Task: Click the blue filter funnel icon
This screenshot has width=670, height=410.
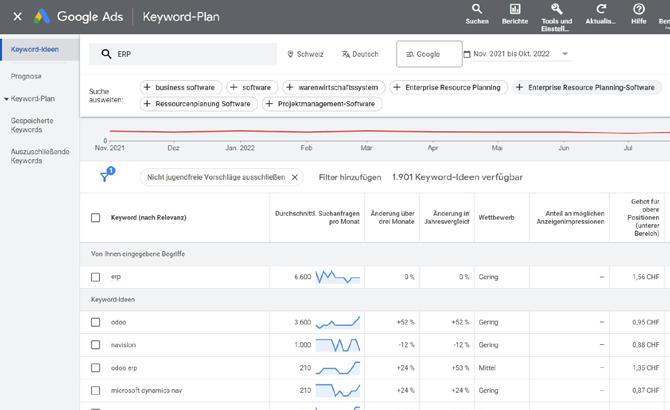Action: (x=105, y=177)
